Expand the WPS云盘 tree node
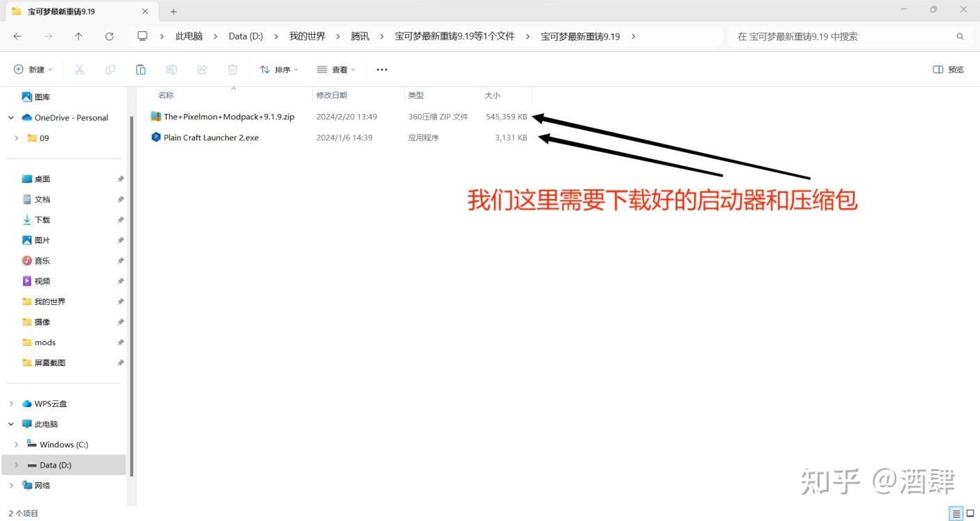This screenshot has width=980, height=521. (x=11, y=404)
